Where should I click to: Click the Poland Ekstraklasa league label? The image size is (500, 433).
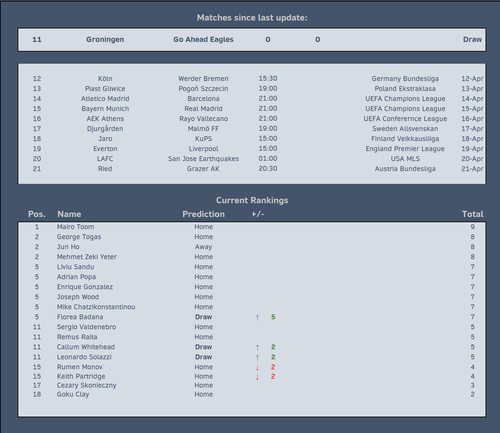tap(405, 89)
